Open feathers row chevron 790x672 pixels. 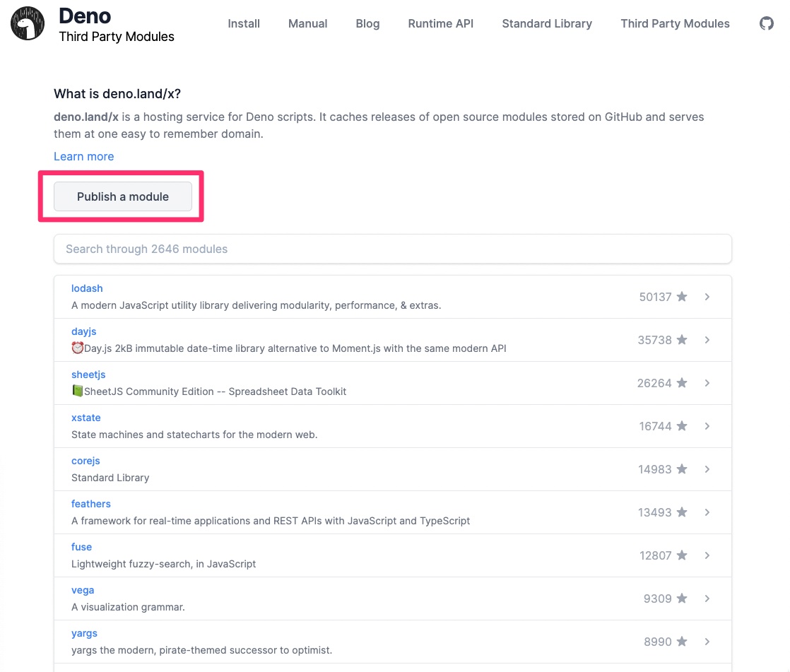tap(707, 512)
